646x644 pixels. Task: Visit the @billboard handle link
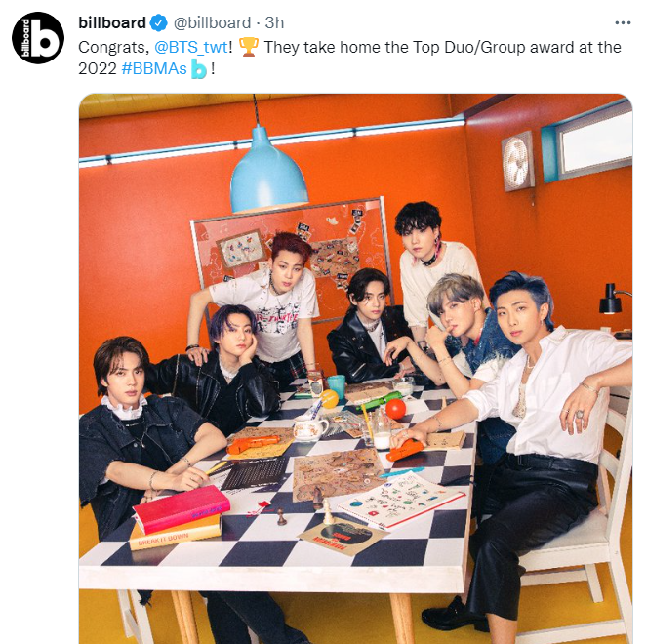click(x=212, y=22)
